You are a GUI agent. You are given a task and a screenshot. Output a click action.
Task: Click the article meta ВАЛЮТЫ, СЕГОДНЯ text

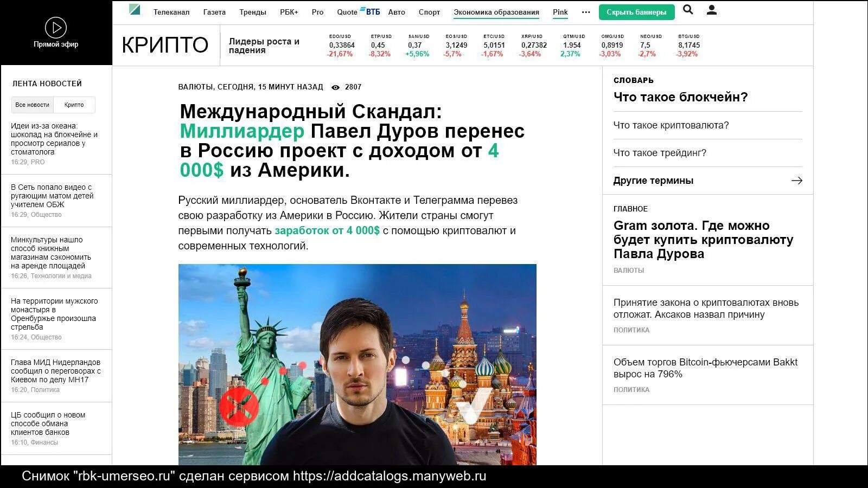click(x=251, y=87)
